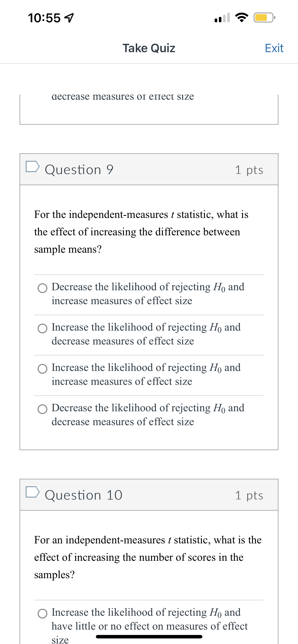Select 'Decrease likelihood and increase effect size' option
The image size is (298, 644).
pos(42,288)
